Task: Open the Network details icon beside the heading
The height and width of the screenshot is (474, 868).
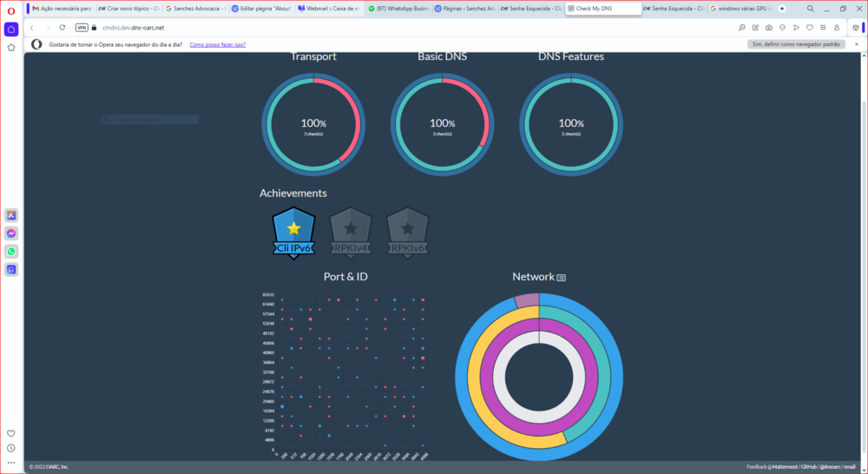Action: click(x=562, y=278)
